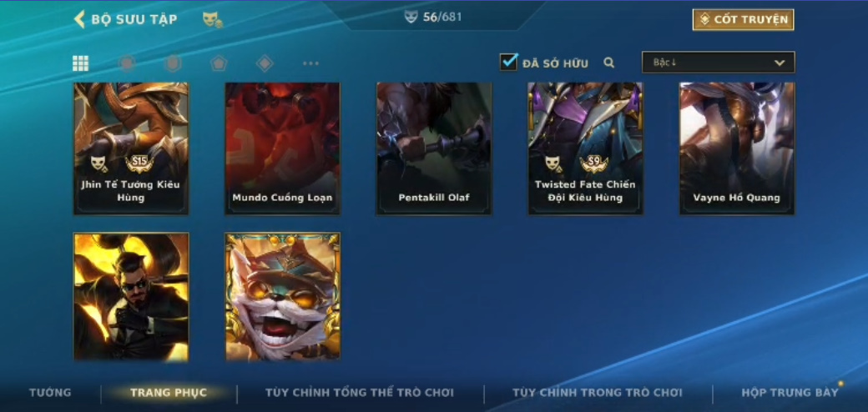
Task: Open the Tùy Chỉnh Tổng Thể Trò Chơi tab
Action: pos(359,393)
